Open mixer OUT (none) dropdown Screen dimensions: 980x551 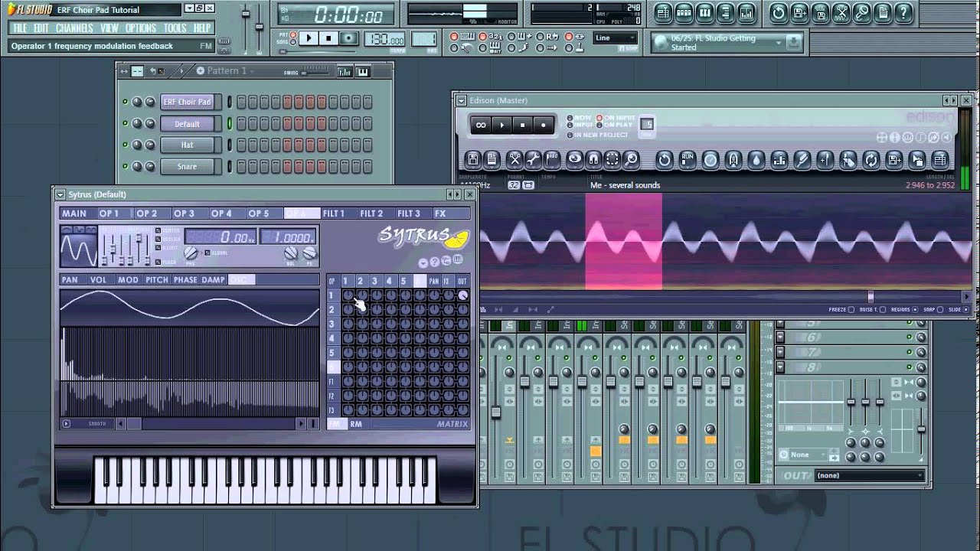(x=870, y=475)
